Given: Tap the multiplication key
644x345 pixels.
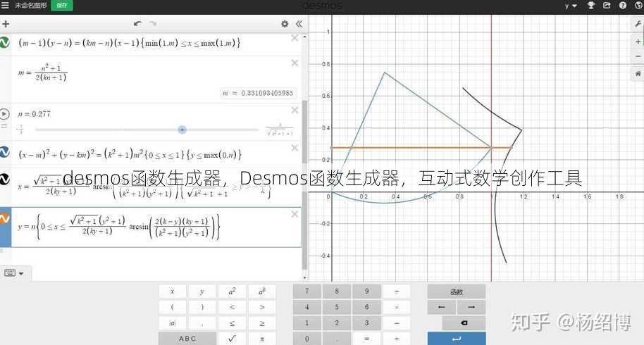Looking at the screenshot, I should coord(397,307).
